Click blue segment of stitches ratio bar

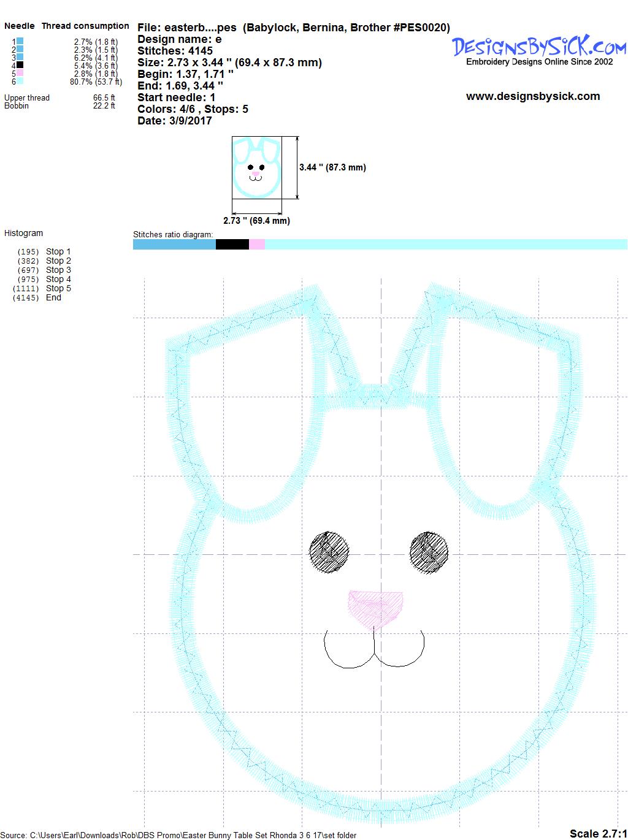coord(174,245)
